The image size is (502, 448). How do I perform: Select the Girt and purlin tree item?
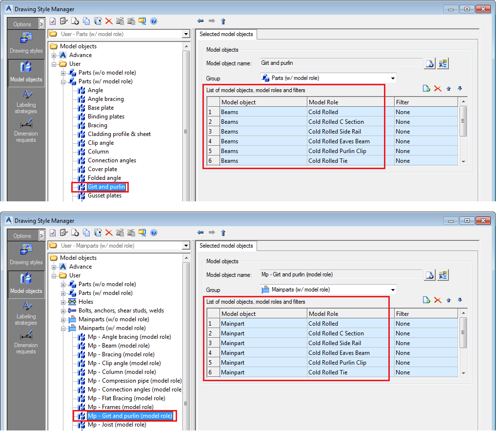click(x=107, y=187)
